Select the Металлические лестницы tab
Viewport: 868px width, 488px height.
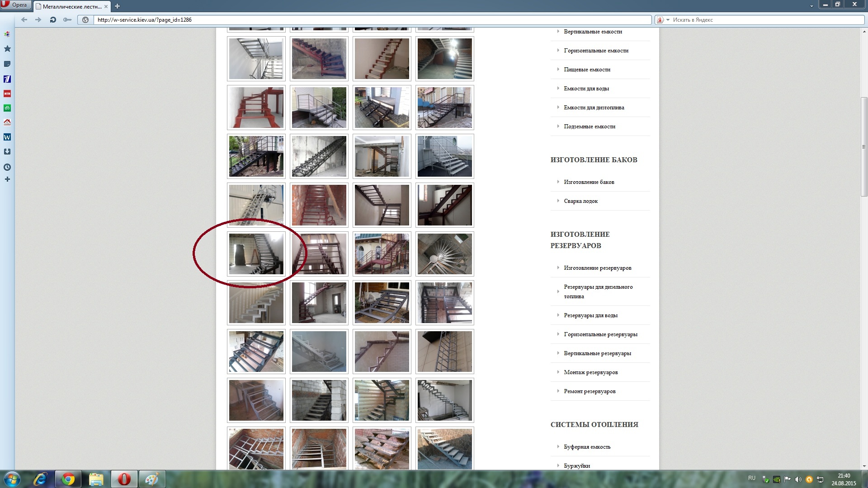click(x=72, y=6)
